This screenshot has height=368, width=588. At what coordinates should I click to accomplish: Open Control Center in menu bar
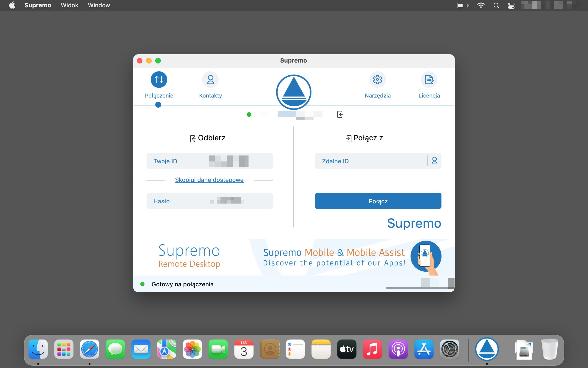(x=511, y=5)
